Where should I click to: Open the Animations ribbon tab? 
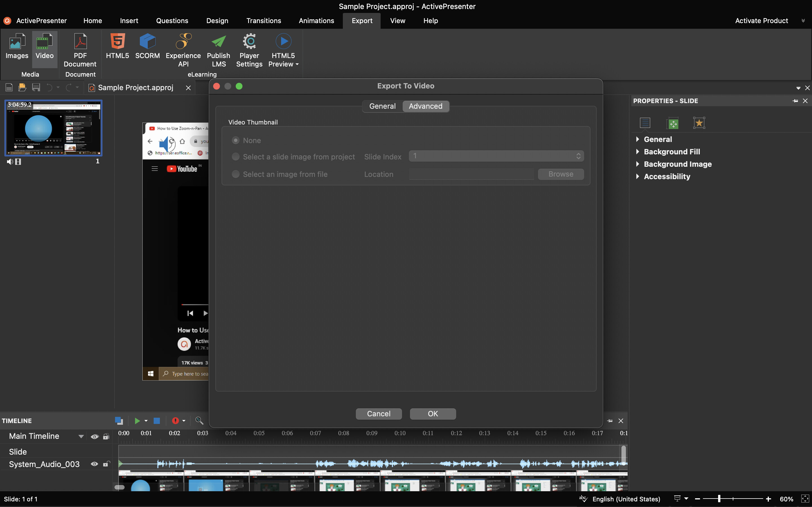(316, 21)
